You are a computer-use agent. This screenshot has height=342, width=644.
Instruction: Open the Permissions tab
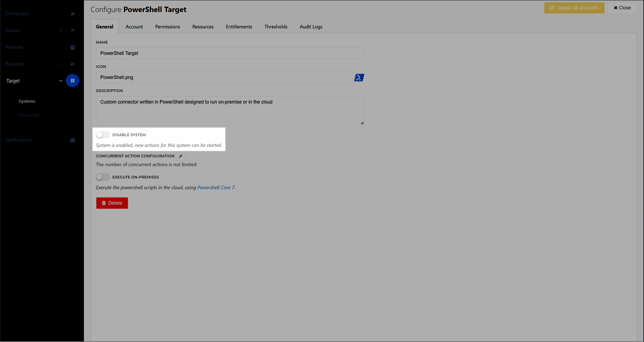pyautogui.click(x=168, y=27)
